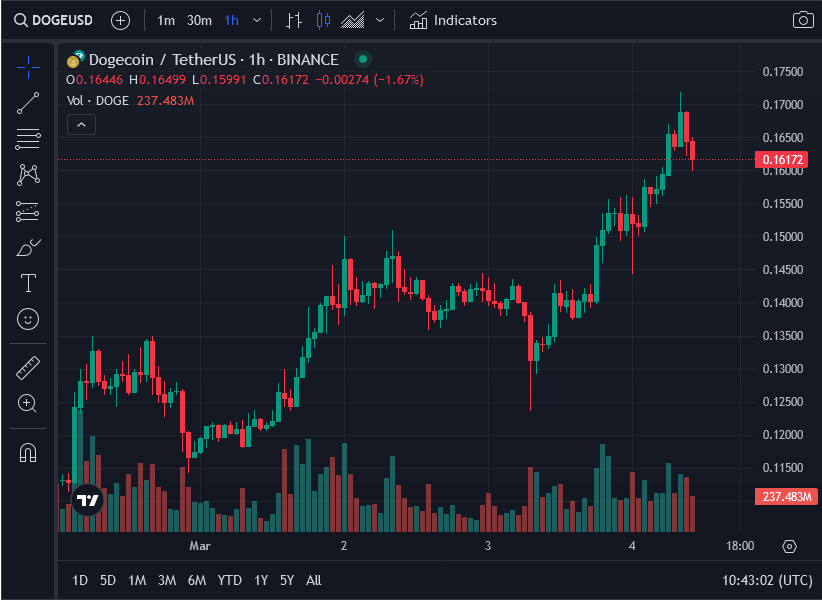Click the 0.11500 price scale label

pos(782,467)
